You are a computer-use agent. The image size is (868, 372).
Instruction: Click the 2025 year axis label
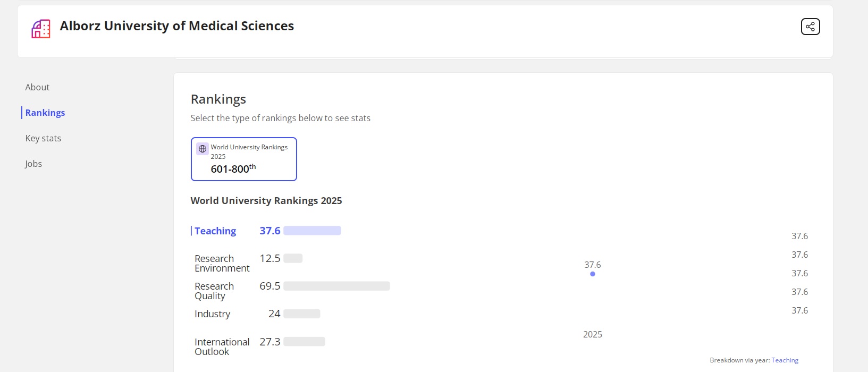(592, 334)
